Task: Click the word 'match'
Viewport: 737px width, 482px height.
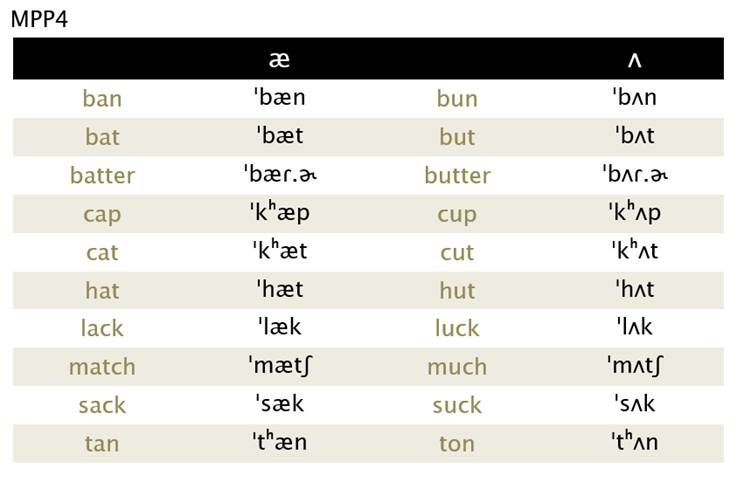Action: [x=102, y=367]
